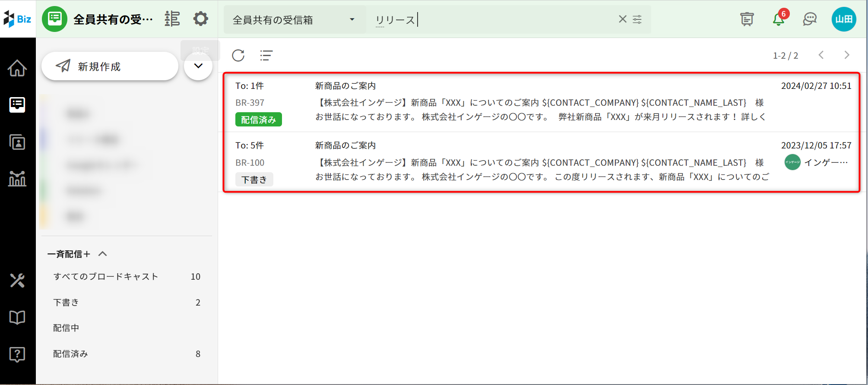Select すべてのブロードキャスト in sidebar

coord(106,277)
